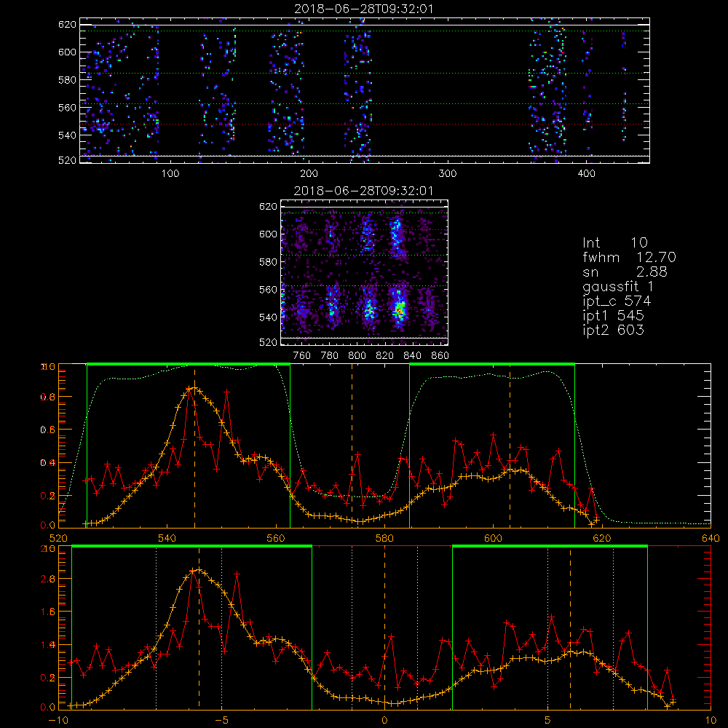Click the 0 label on the bottom plot x-axis
Viewport: 728px width, 728px height.
[x=384, y=720]
